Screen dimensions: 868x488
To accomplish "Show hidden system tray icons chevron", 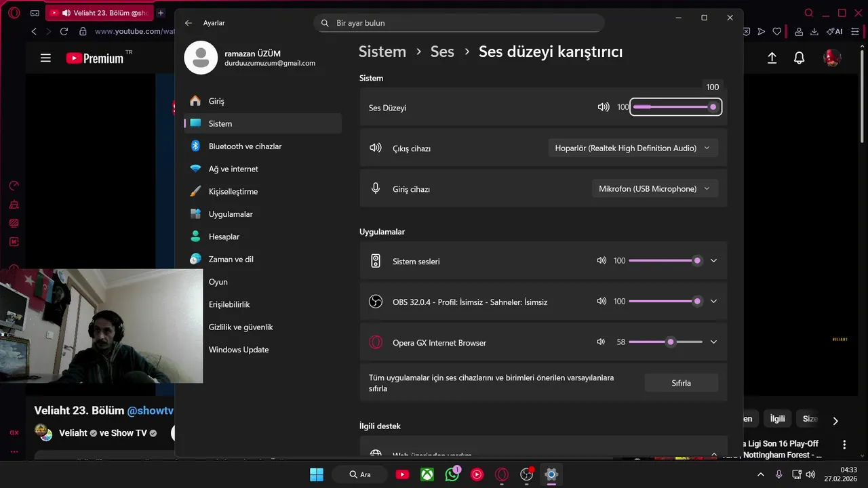I will [760, 474].
